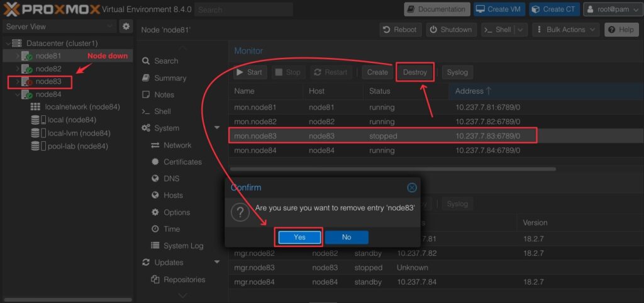
Task: Collapse the System section arrow
Action: pos(217,128)
